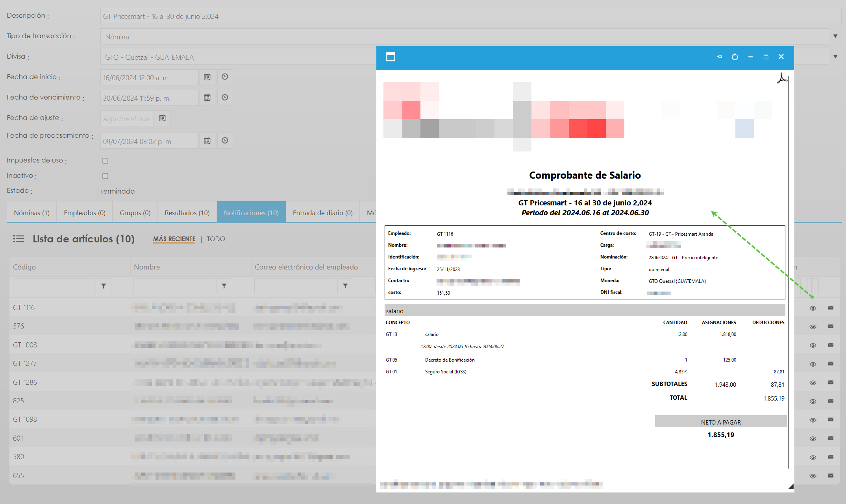Toggle the Impuestos de uso checkbox

[x=105, y=161]
